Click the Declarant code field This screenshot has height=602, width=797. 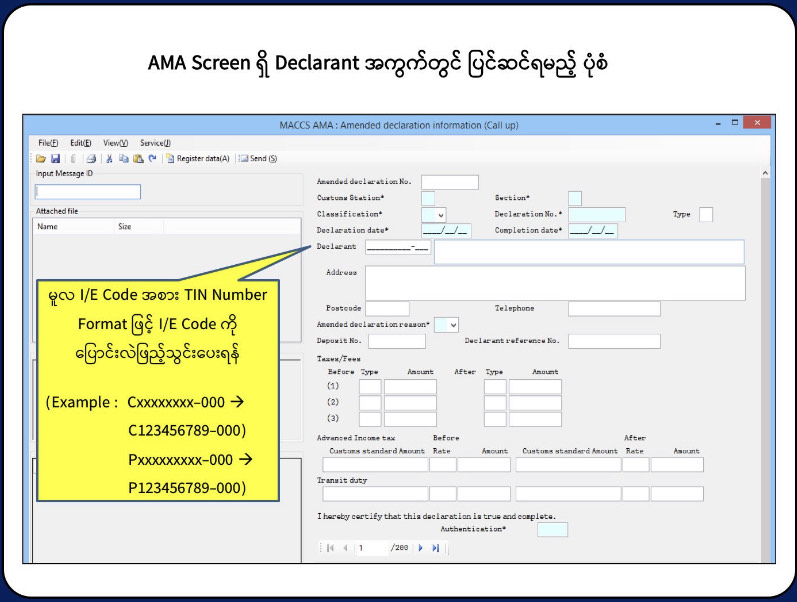(398, 248)
